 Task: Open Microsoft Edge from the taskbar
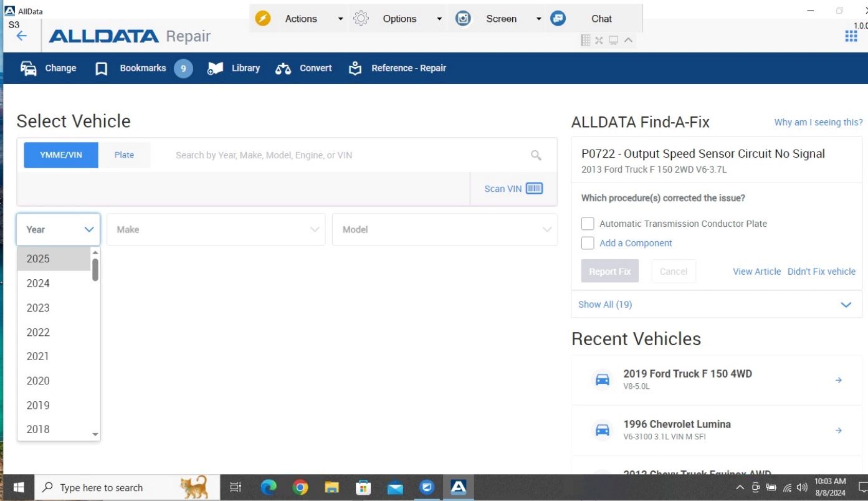coord(269,488)
